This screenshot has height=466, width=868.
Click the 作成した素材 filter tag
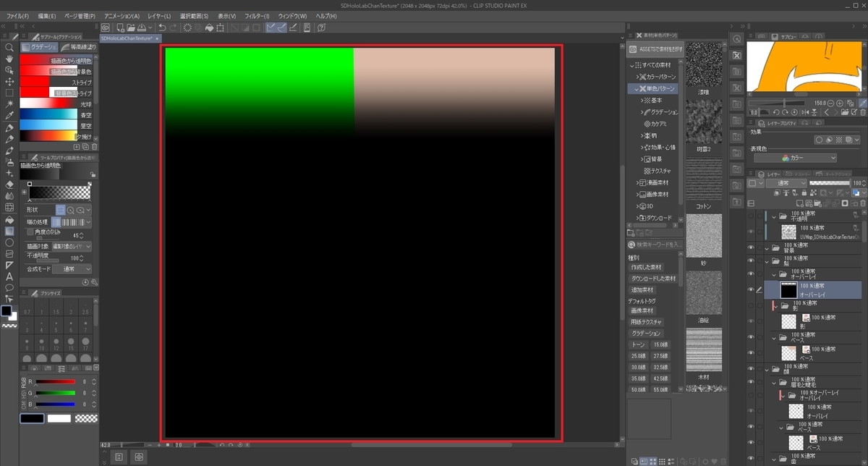click(x=647, y=268)
